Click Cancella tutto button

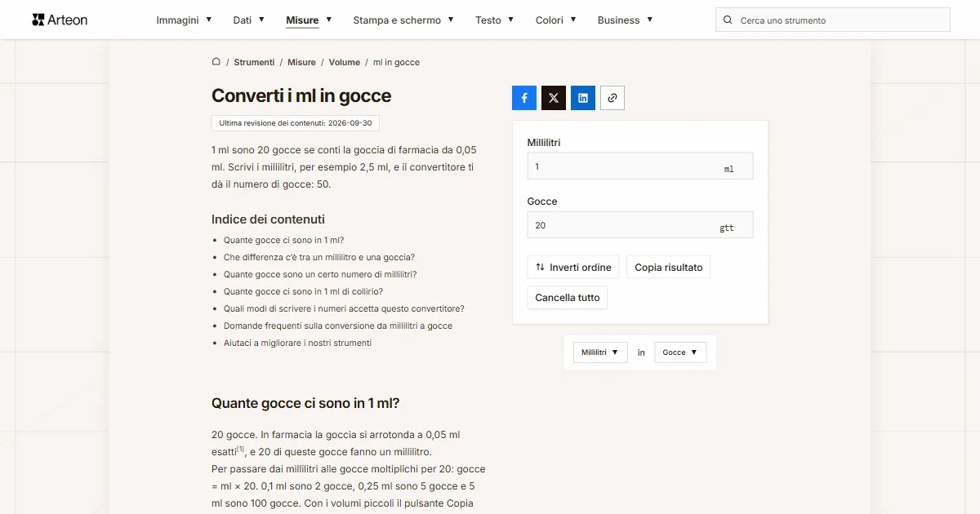(568, 298)
